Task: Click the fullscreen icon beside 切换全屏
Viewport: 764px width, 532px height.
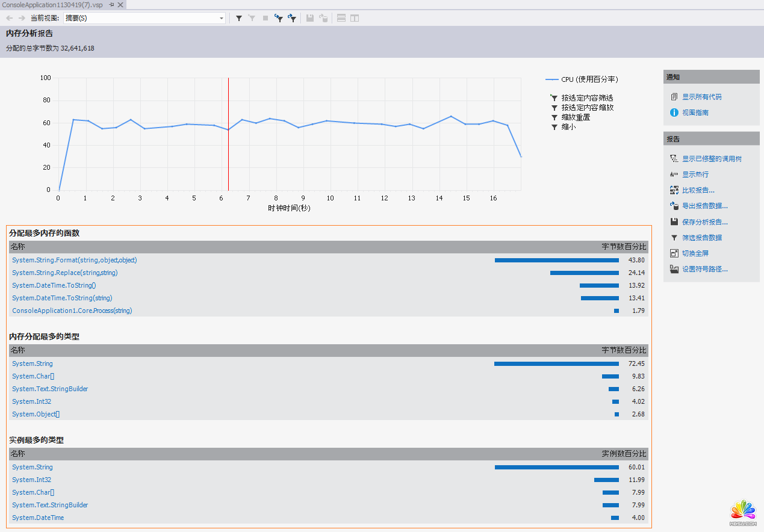Action: (674, 253)
